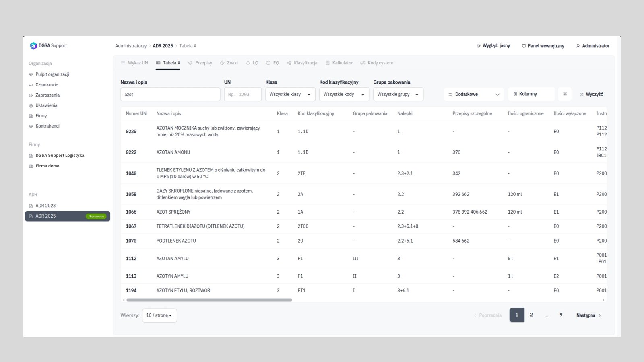Switch to the Kalkulator tab
Screen dimensions: 644x362
click(x=339, y=63)
